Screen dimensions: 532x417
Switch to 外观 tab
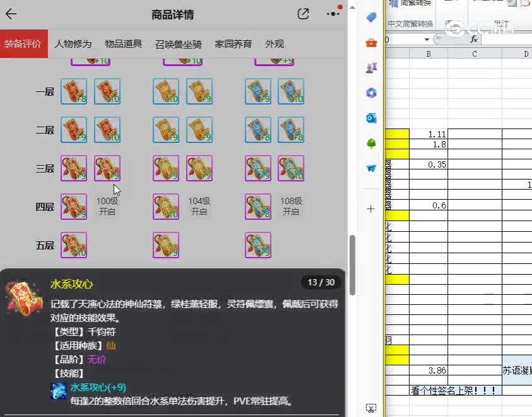pos(274,43)
